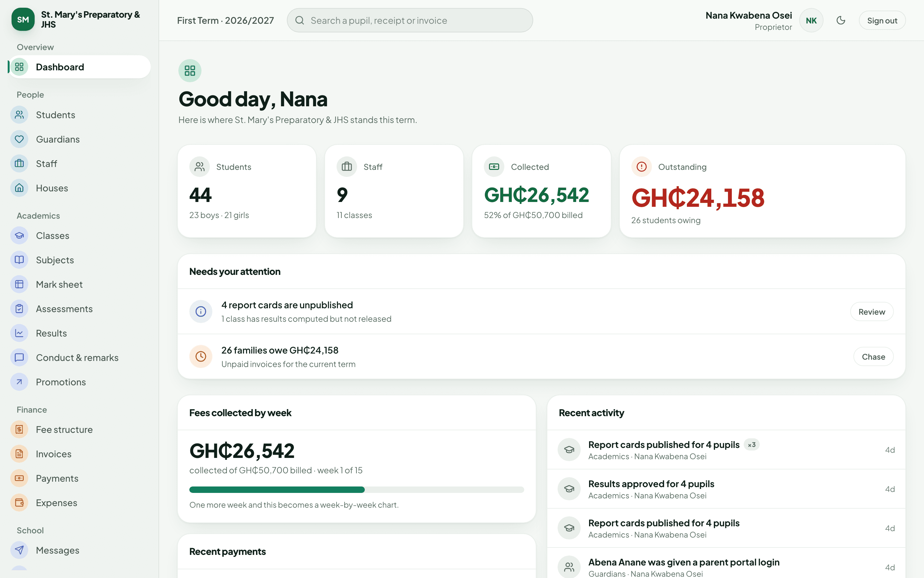Click the Messages paper plane icon

coord(19,550)
